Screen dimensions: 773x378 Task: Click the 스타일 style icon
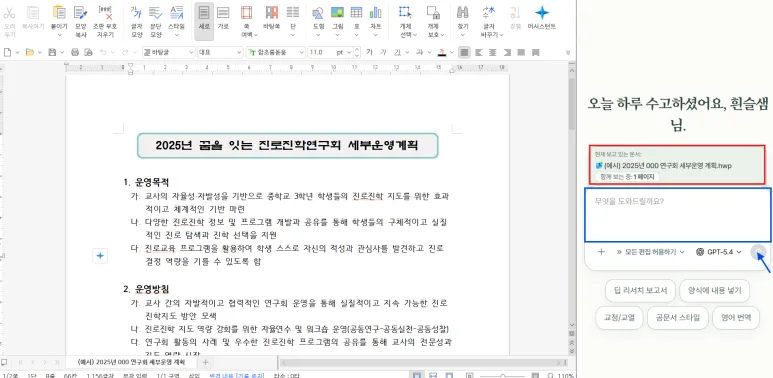[176, 13]
